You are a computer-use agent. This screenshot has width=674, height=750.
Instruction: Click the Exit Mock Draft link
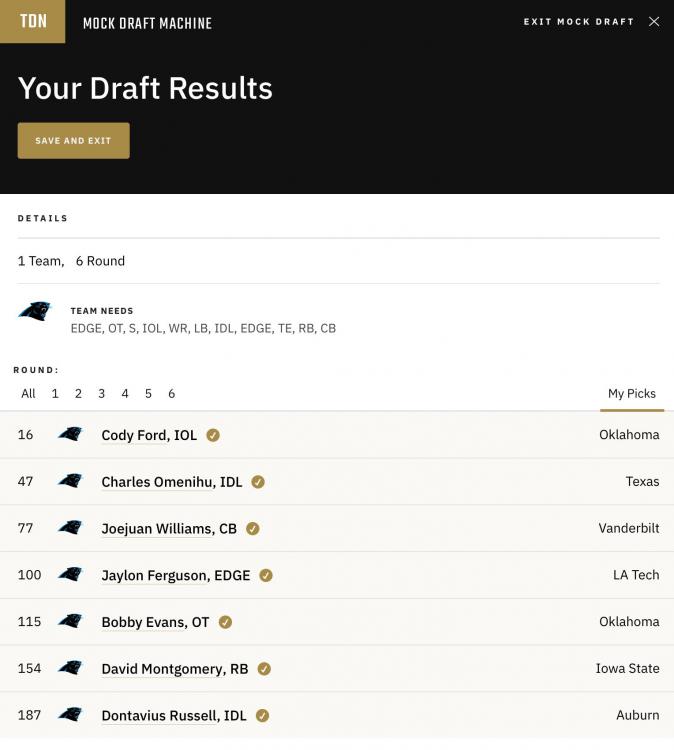pyautogui.click(x=578, y=22)
